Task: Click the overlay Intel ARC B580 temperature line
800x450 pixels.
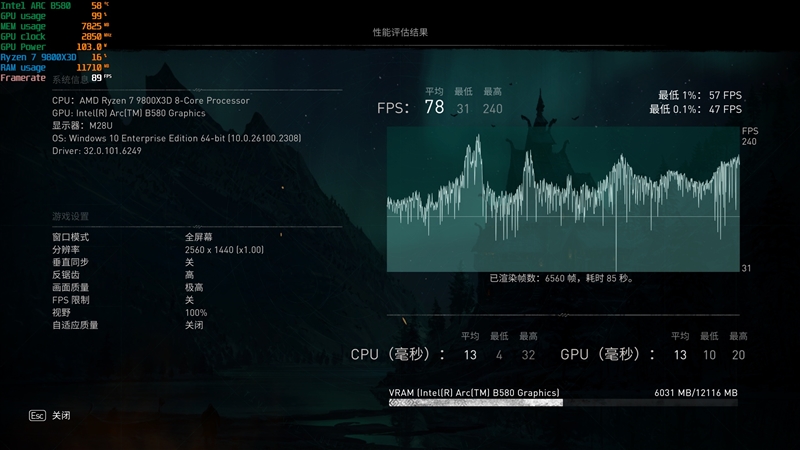Action: [x=55, y=6]
